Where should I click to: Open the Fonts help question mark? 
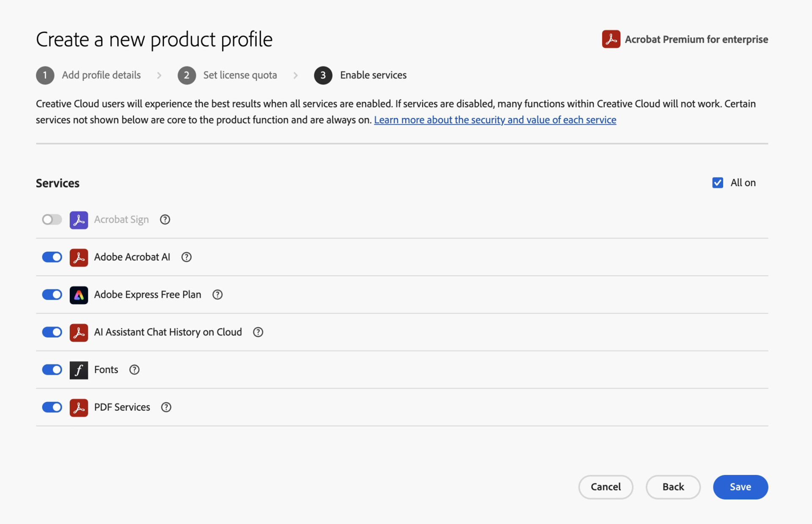point(134,370)
